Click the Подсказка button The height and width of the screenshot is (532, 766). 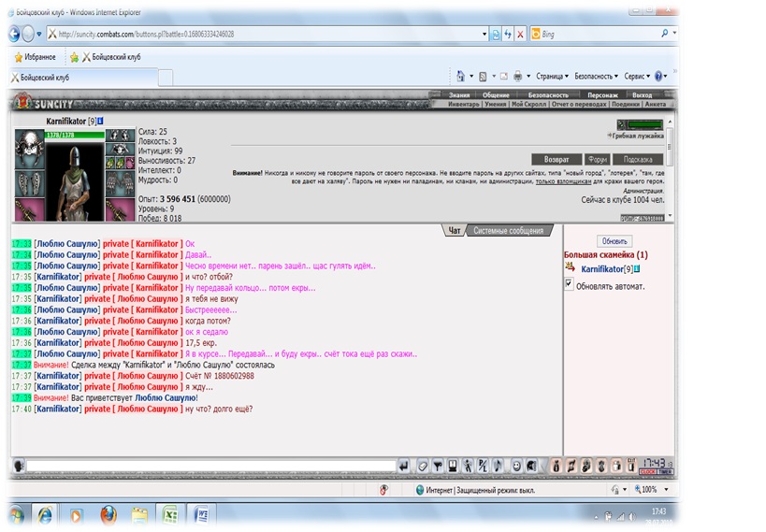[x=638, y=159]
